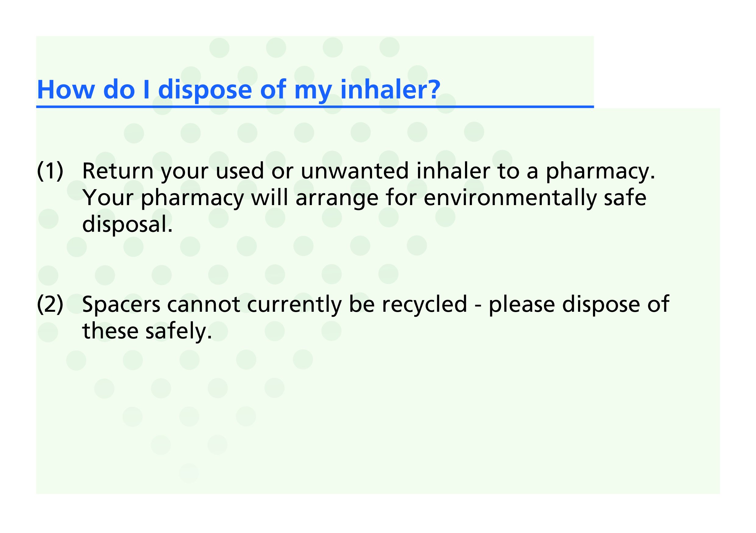Click the "(2)" list number
Viewport: 756px width, 533px height.
coord(50,304)
